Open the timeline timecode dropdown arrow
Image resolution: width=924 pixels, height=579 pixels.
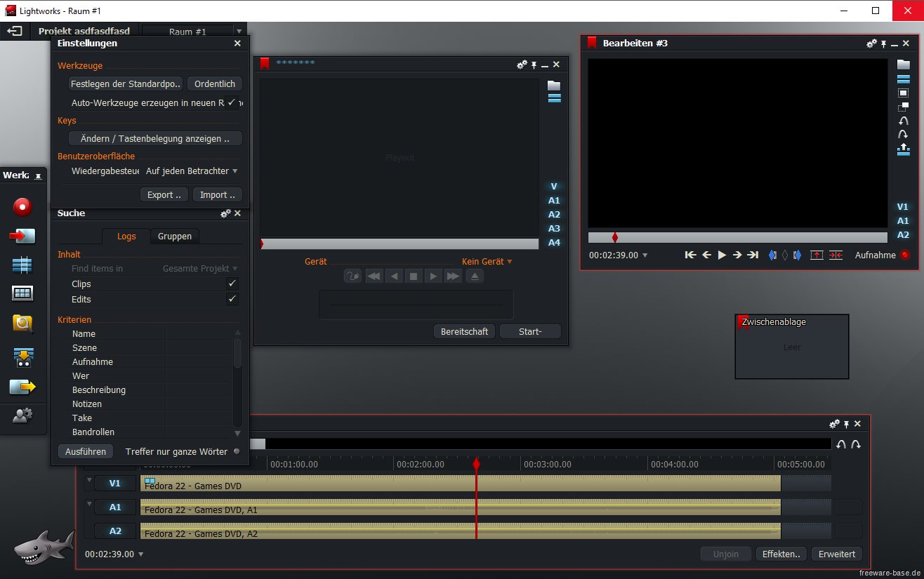point(141,554)
